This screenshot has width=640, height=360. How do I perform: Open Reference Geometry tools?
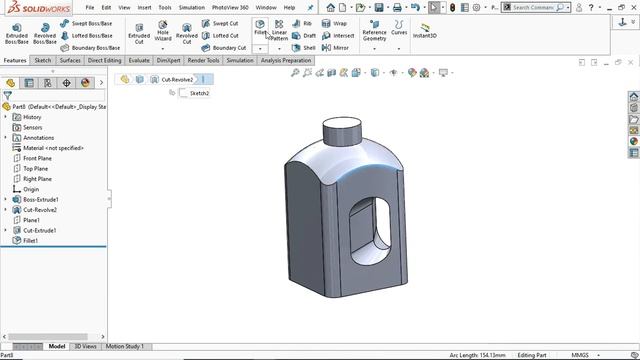point(374,30)
